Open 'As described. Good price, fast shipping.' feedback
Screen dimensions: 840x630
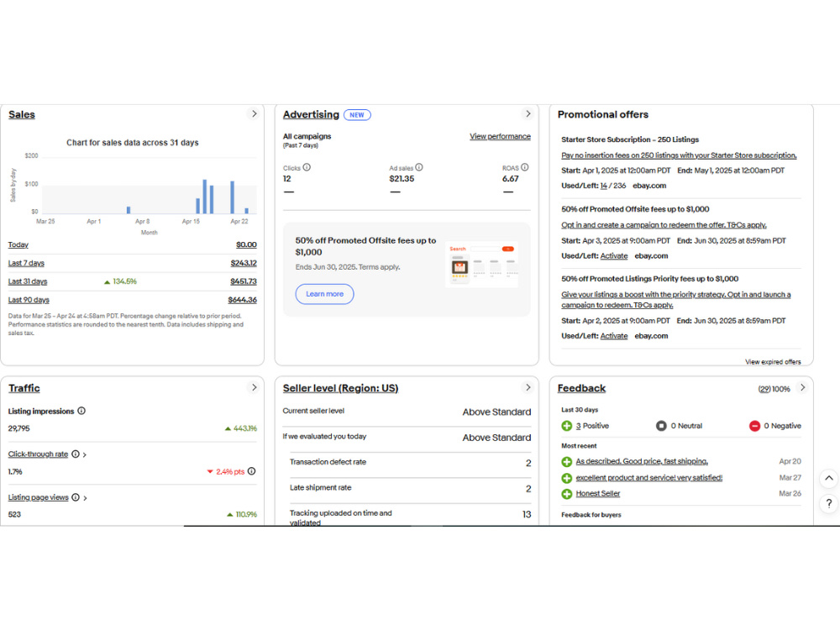pos(642,461)
